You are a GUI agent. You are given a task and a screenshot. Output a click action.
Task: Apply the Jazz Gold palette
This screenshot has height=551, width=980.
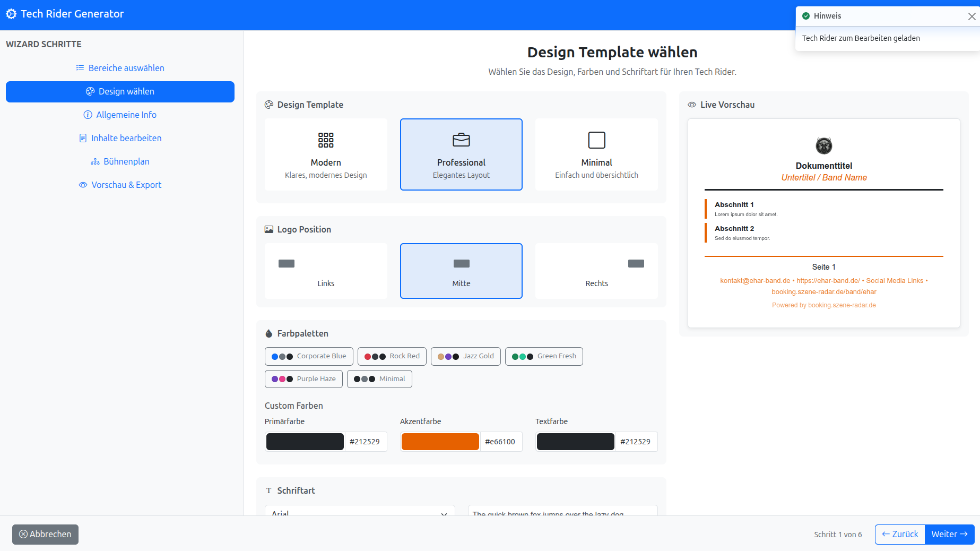[x=466, y=356]
